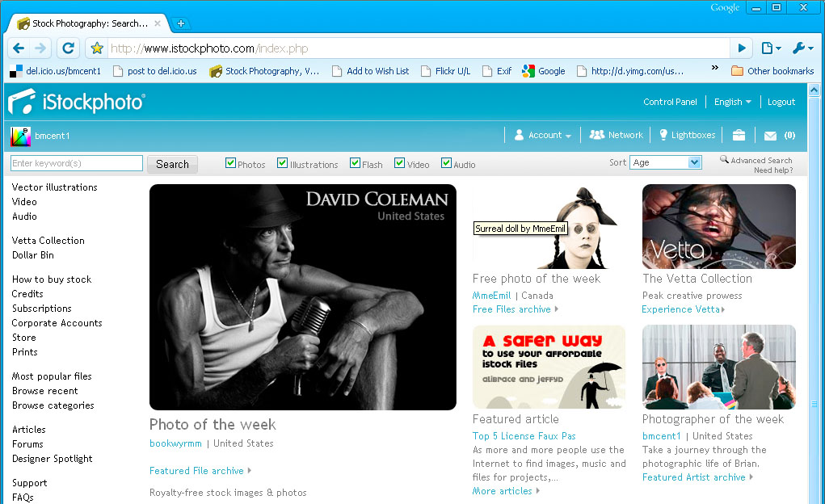
Task: Open the Photographer of the week thumbnail
Action: tap(718, 367)
